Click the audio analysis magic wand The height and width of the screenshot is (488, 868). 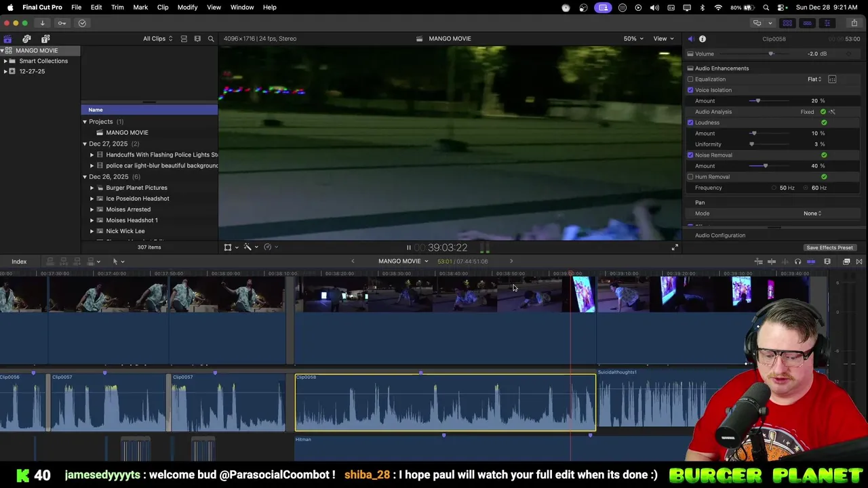(832, 112)
